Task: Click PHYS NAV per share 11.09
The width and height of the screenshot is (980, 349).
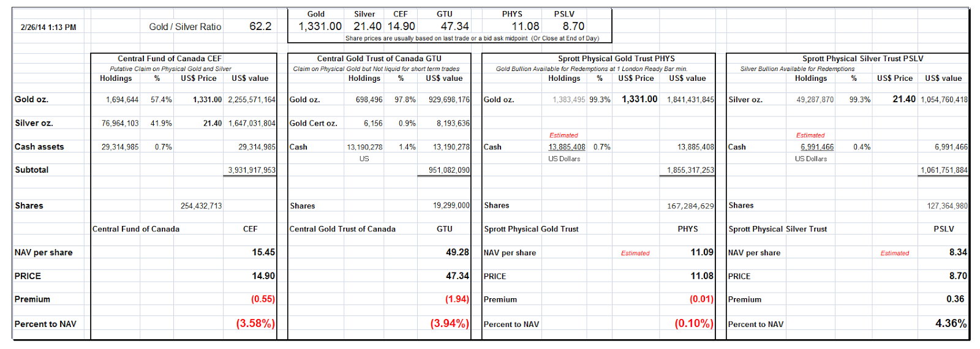Action: 702,252
